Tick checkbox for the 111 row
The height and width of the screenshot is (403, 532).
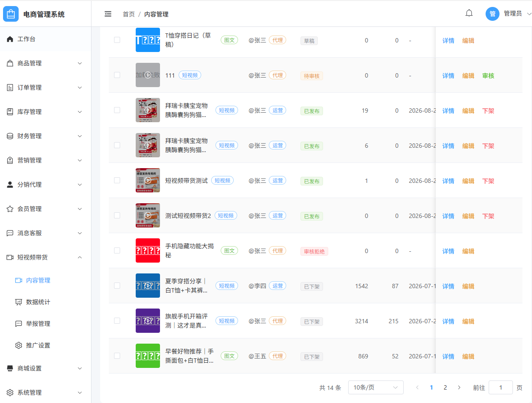[x=117, y=75]
